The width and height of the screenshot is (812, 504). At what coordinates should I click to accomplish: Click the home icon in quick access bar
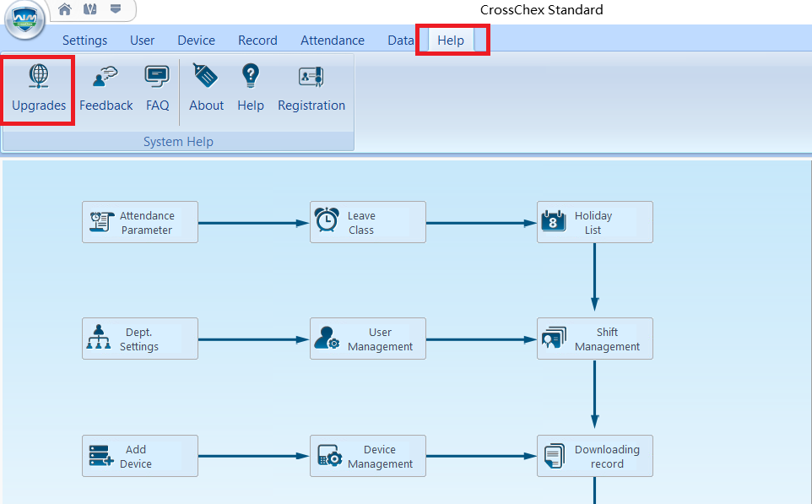65,10
